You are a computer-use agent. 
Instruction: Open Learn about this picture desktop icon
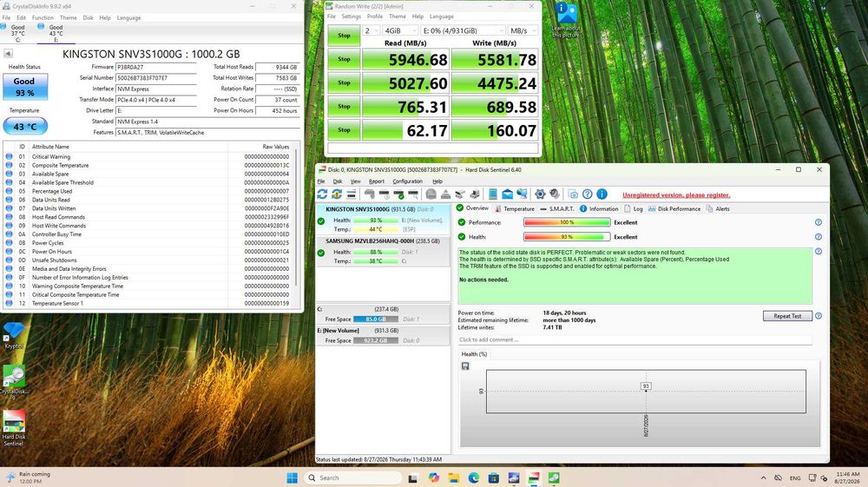coord(566,21)
